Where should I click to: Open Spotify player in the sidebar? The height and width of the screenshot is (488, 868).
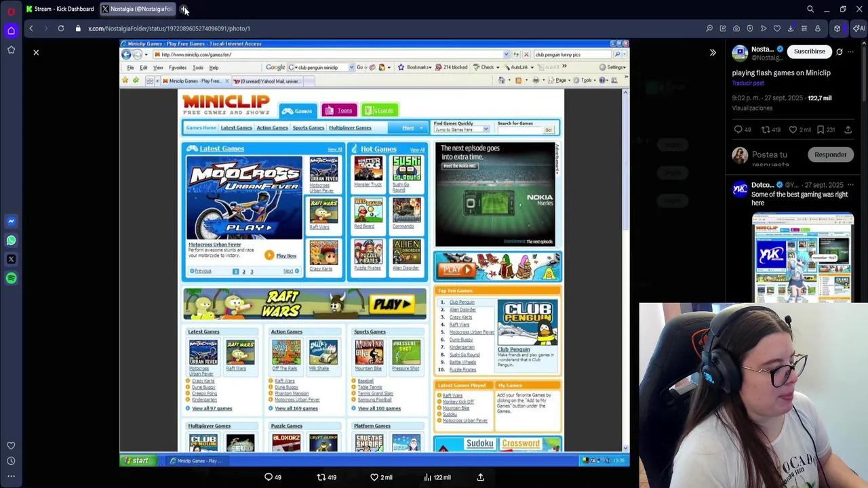[x=11, y=278]
